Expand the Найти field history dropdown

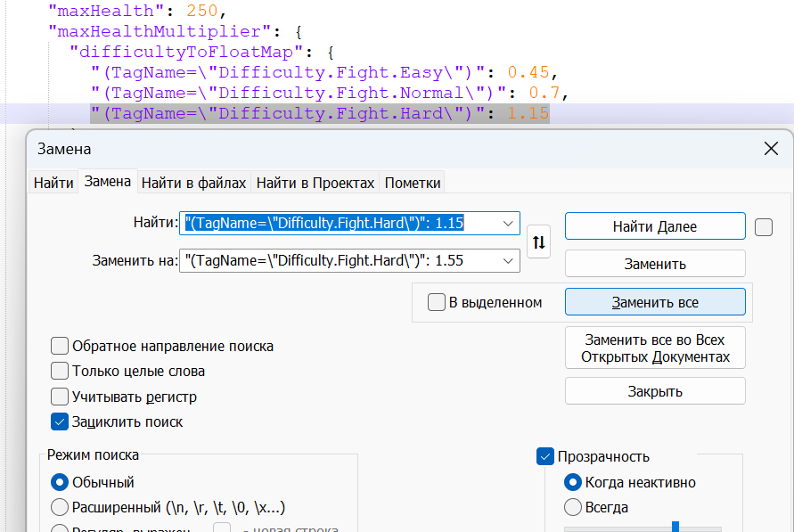point(508,223)
